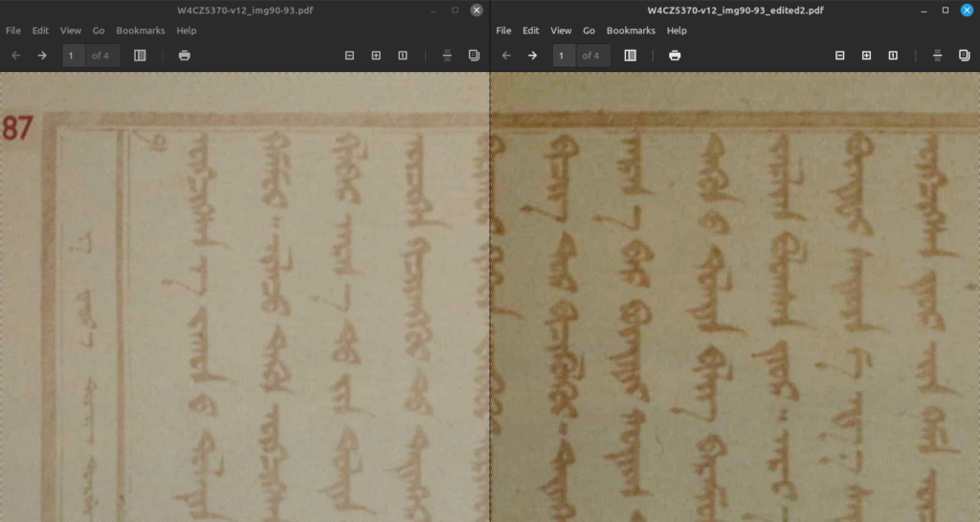Screen dimensions: 980x522
Task: Fit page in left img90-93.pdf window
Action: tap(403, 56)
